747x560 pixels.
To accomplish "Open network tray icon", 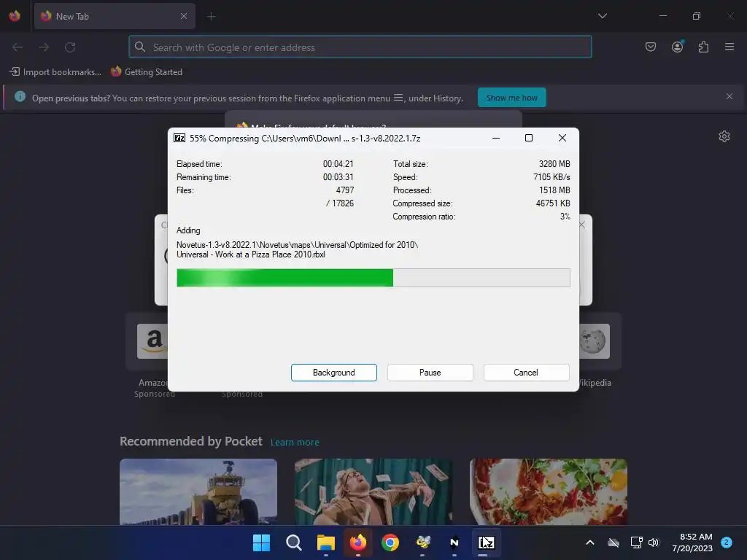I will pos(636,542).
